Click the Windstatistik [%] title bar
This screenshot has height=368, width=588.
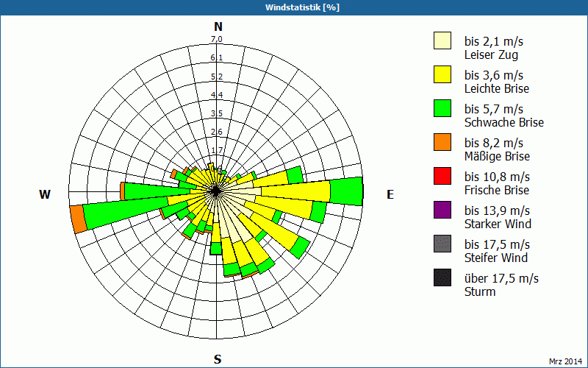[294, 7]
